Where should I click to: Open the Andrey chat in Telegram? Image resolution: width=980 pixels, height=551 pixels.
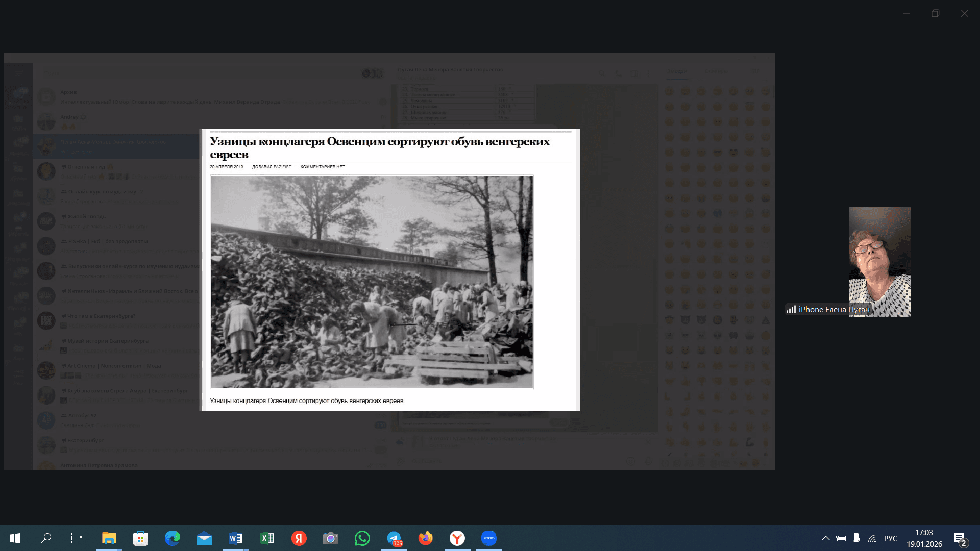tap(212, 122)
